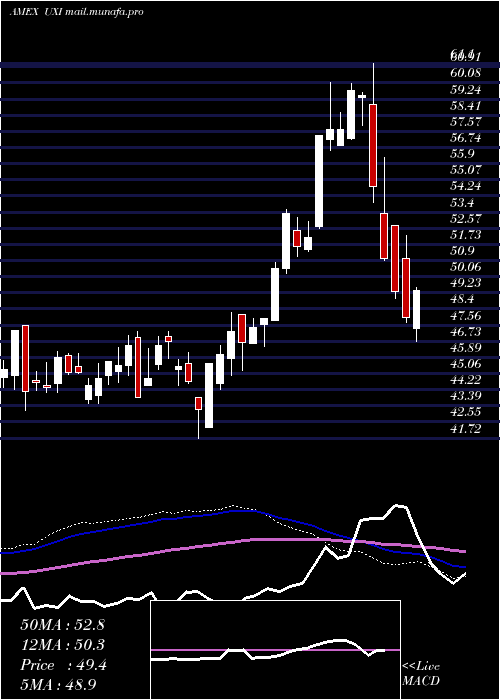The image size is (500, 700).
Task: Click the 49.23 price axis label
Action: 466,283
